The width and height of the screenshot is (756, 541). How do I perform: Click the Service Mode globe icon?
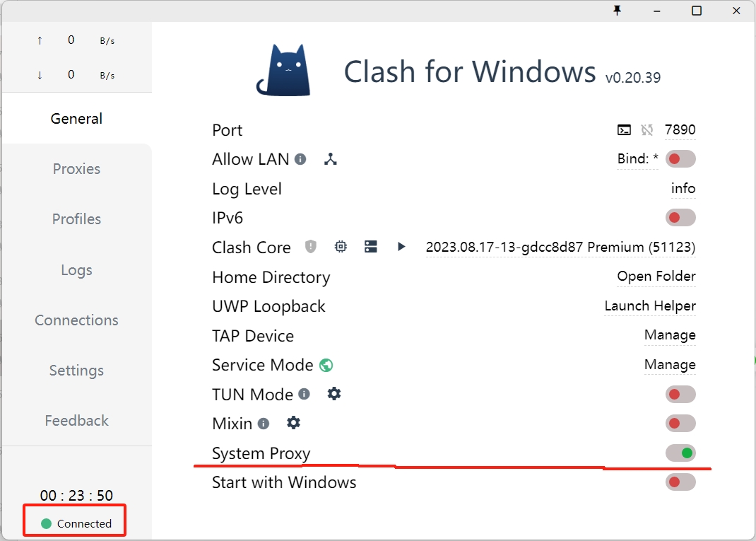pos(326,365)
